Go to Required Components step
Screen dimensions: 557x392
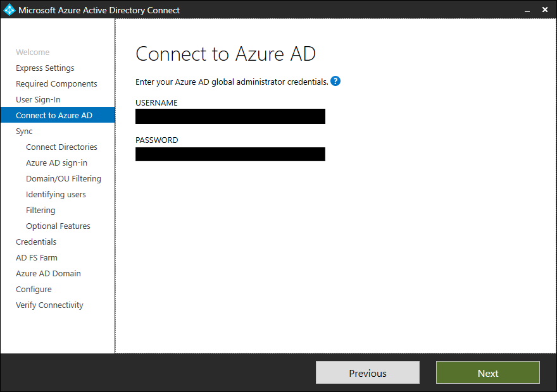click(56, 83)
